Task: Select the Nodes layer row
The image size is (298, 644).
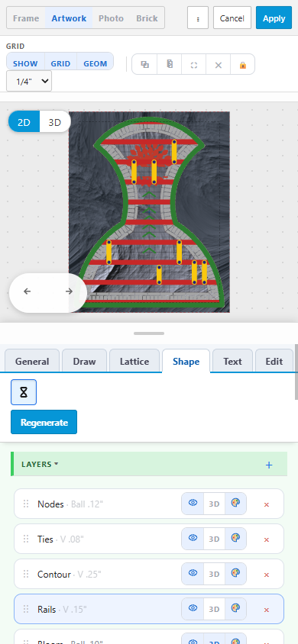Action: [149, 504]
